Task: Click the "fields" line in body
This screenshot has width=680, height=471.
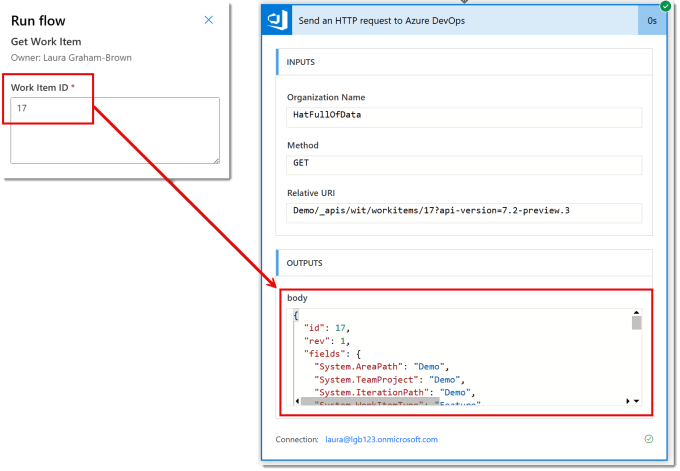Action: (332, 354)
